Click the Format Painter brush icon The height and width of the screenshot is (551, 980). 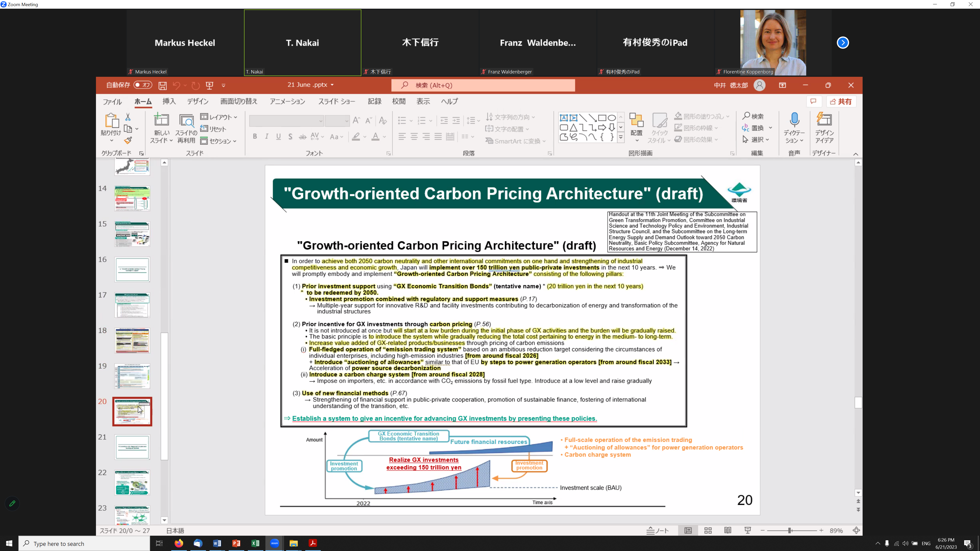128,140
